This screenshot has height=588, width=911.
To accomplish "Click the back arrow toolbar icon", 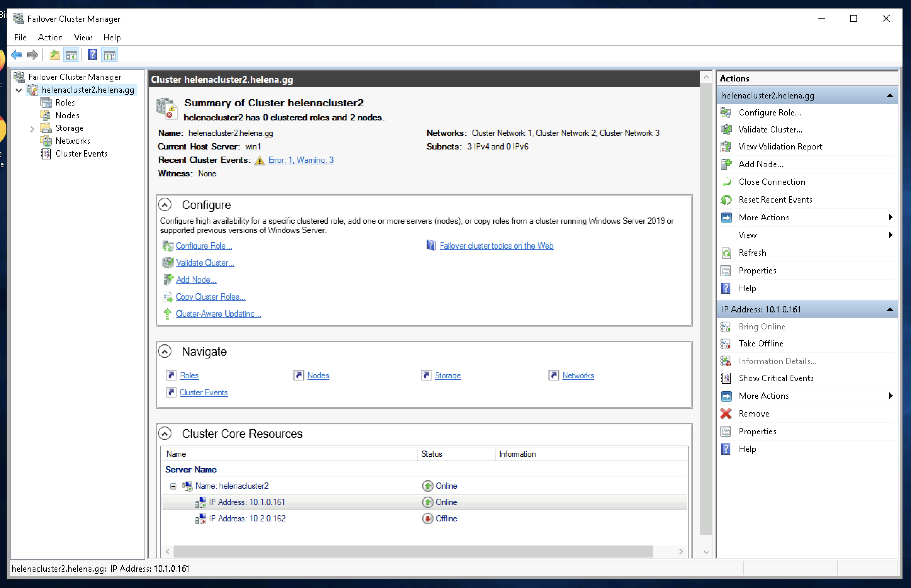I will [x=16, y=55].
